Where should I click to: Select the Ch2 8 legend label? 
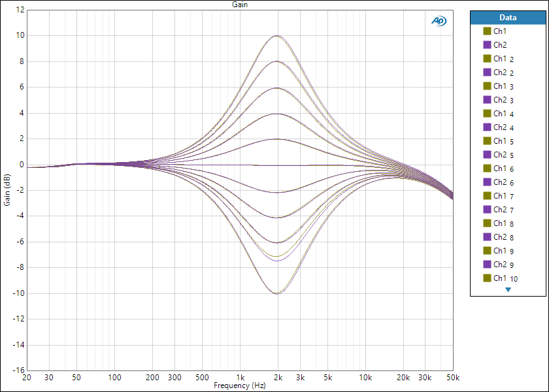point(503,237)
